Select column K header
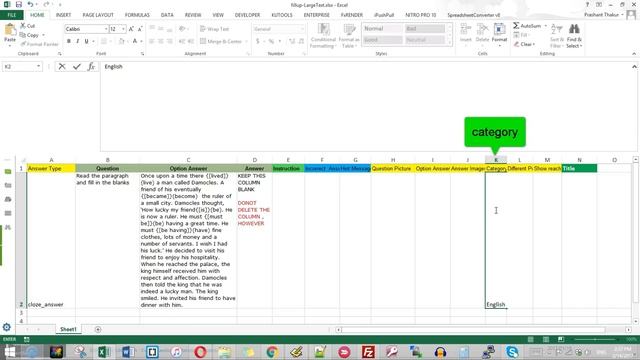The width and height of the screenshot is (640, 360). (x=496, y=160)
